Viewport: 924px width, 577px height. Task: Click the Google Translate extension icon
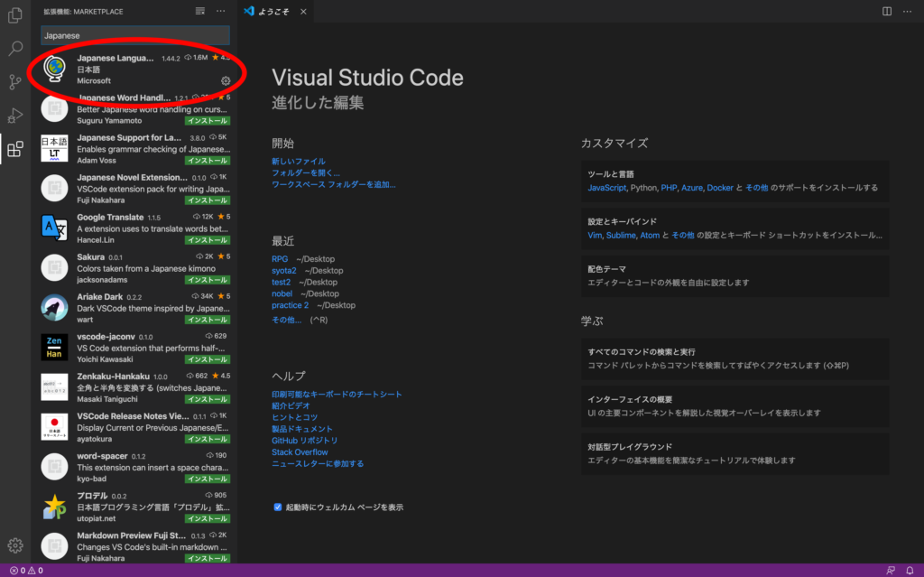point(54,228)
